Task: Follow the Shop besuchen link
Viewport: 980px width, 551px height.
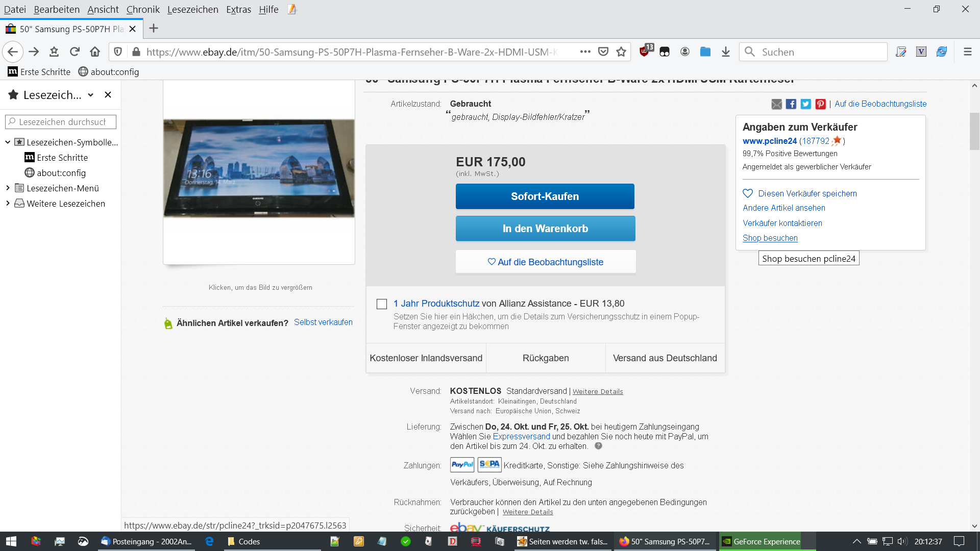Action: point(770,238)
